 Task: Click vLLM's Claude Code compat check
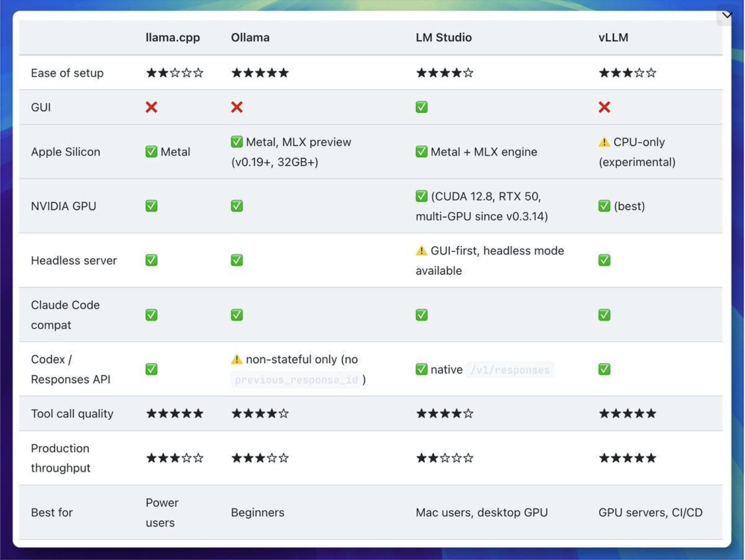coord(604,315)
